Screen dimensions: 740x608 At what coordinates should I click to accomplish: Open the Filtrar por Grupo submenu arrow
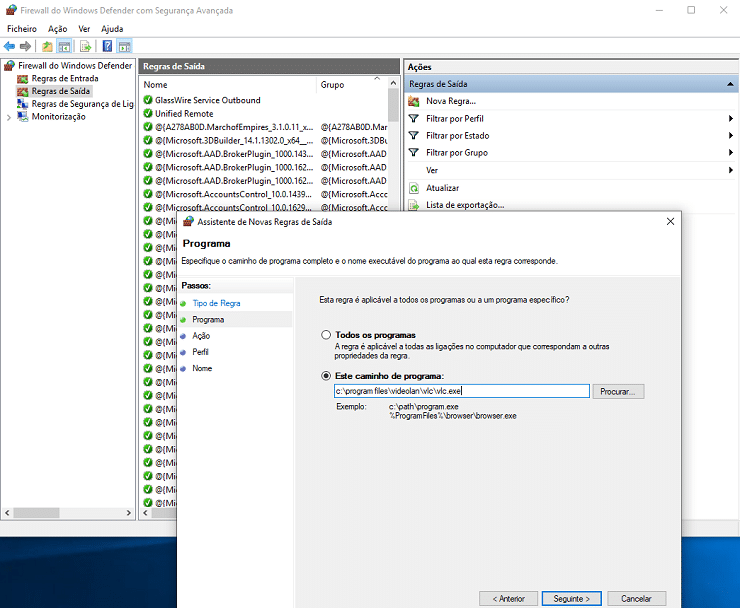[x=731, y=153]
